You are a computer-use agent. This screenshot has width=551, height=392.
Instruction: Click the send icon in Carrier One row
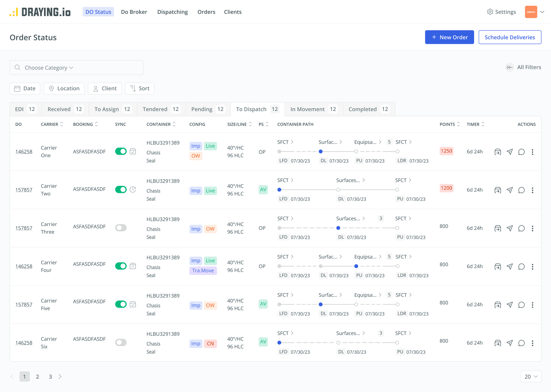coord(509,152)
